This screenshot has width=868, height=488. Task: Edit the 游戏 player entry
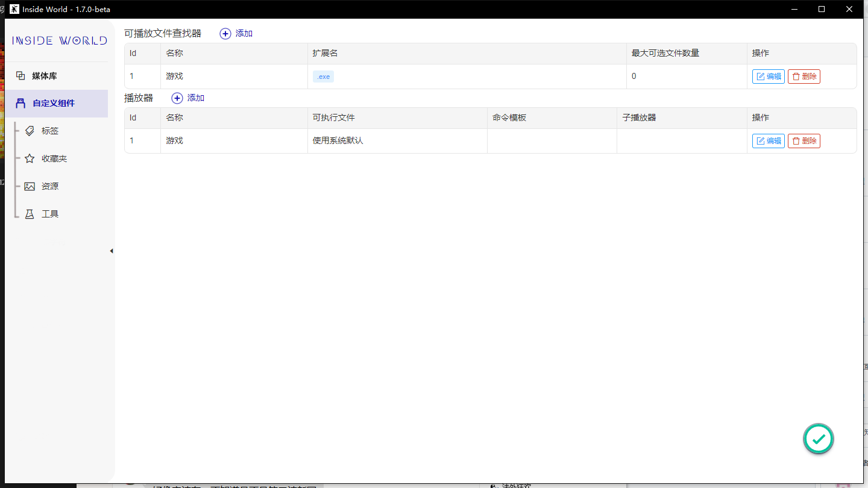click(768, 140)
